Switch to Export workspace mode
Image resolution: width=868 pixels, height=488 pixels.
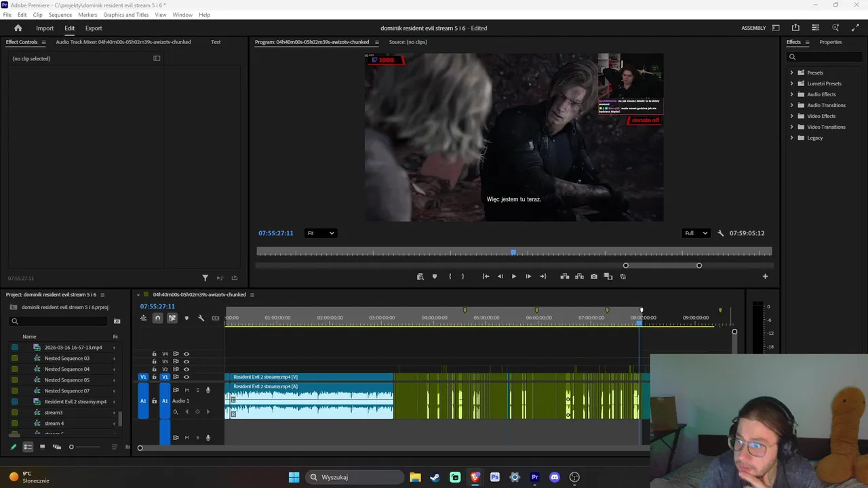[94, 28]
